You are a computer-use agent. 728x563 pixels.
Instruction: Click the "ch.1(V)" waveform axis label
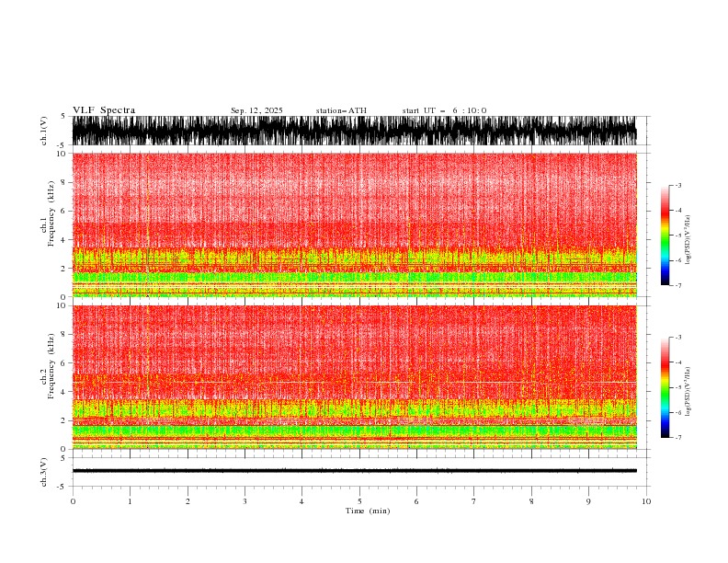44,131
